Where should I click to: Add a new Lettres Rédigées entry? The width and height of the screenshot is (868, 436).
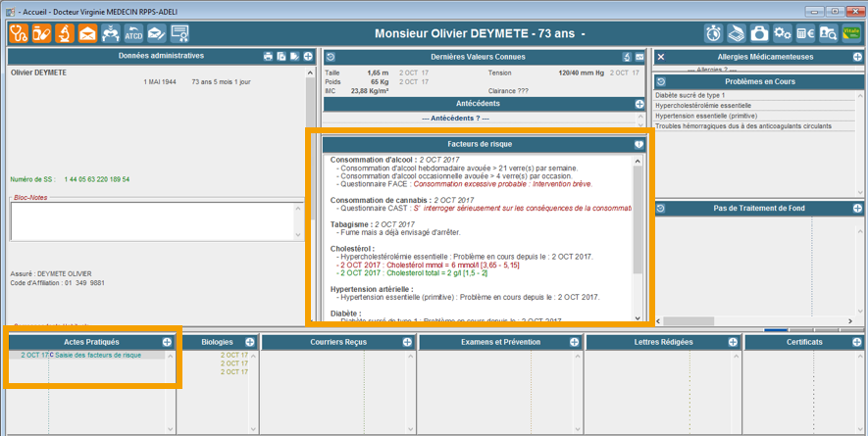pos(734,342)
